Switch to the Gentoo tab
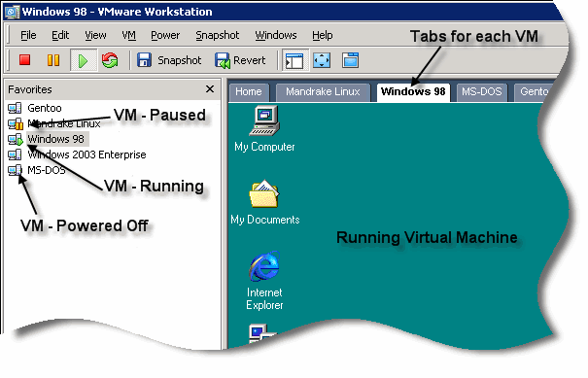The width and height of the screenshot is (588, 378). pyautogui.click(x=533, y=92)
